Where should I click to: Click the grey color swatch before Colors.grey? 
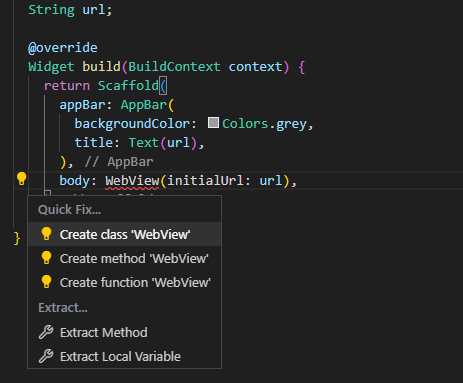tap(213, 123)
